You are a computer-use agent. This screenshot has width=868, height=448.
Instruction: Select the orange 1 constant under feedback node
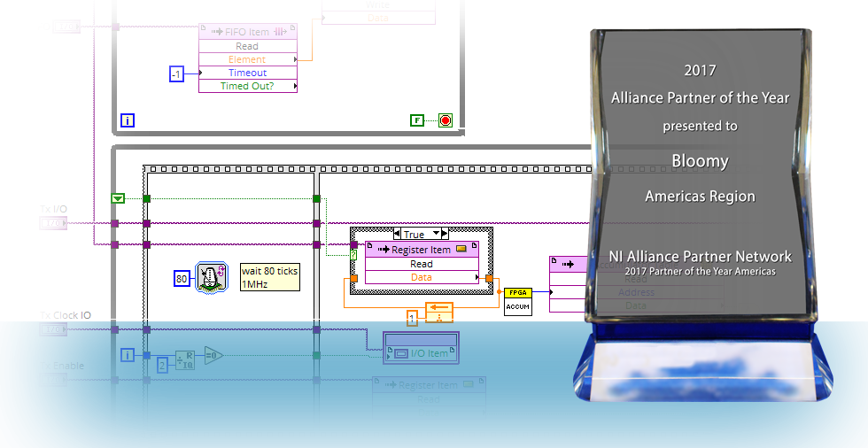(x=412, y=319)
